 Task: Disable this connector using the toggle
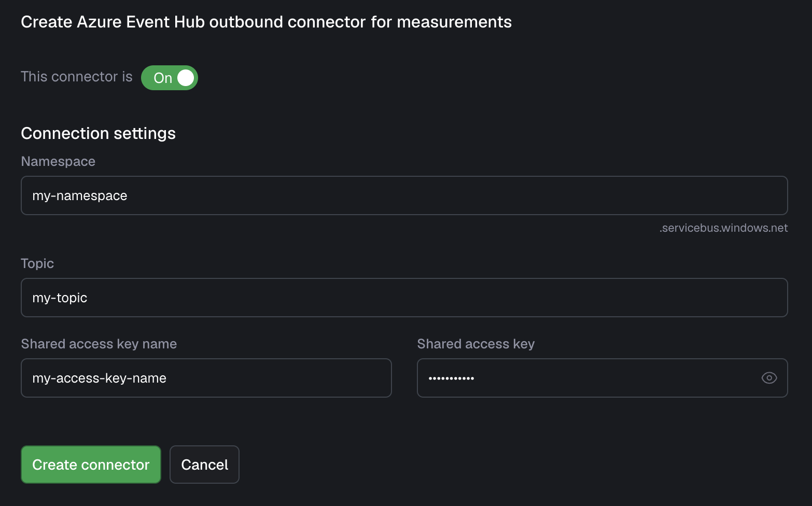[170, 77]
